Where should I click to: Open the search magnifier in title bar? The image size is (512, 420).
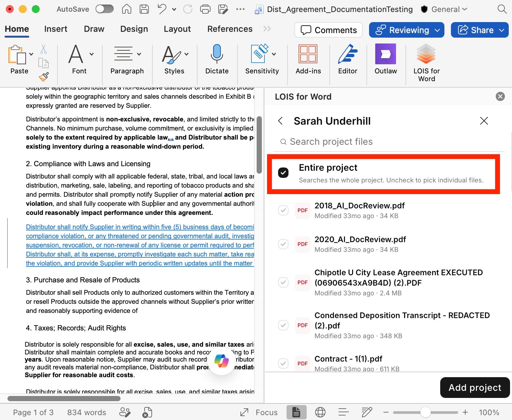pyautogui.click(x=502, y=9)
